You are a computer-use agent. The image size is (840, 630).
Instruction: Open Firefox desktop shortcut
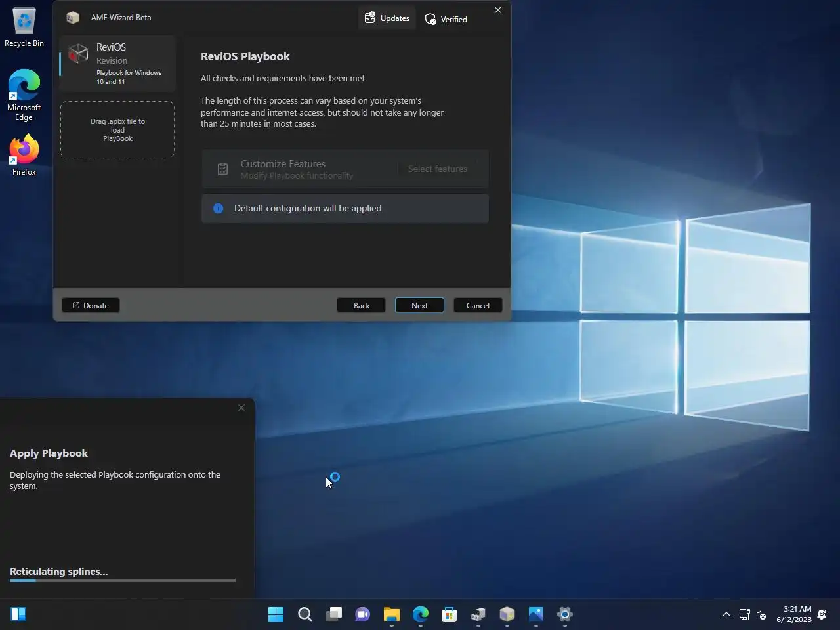(x=24, y=155)
